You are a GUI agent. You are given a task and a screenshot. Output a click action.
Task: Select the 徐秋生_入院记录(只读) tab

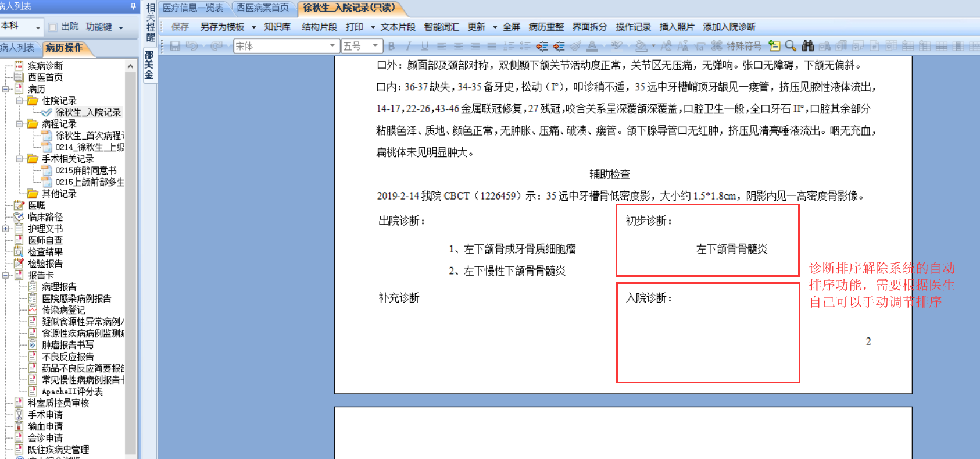(x=349, y=8)
